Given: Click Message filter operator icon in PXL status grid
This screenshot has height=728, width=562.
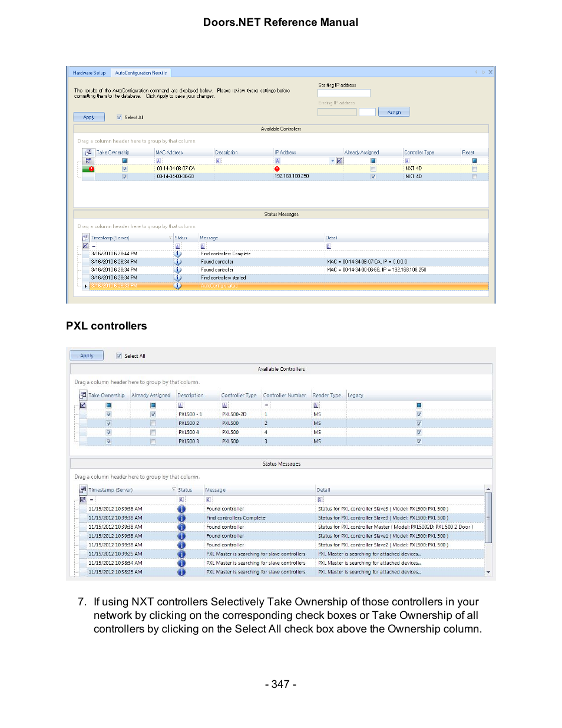Looking at the screenshot, I should [x=209, y=499].
